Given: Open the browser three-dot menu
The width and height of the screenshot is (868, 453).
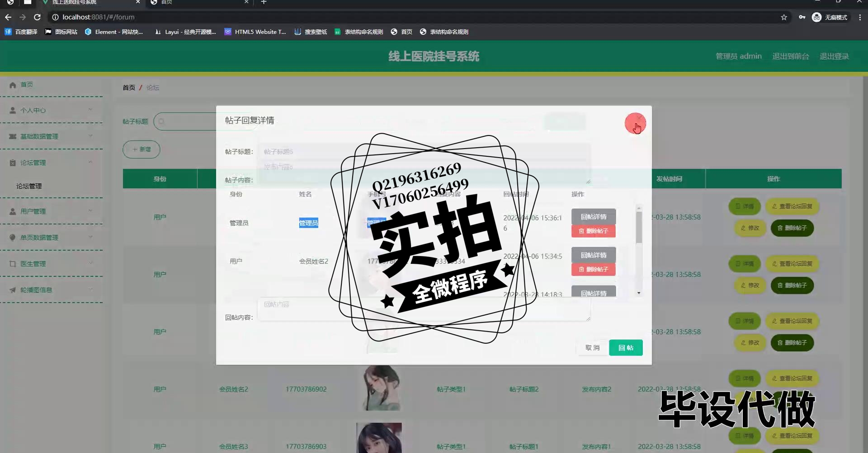Looking at the screenshot, I should (860, 17).
